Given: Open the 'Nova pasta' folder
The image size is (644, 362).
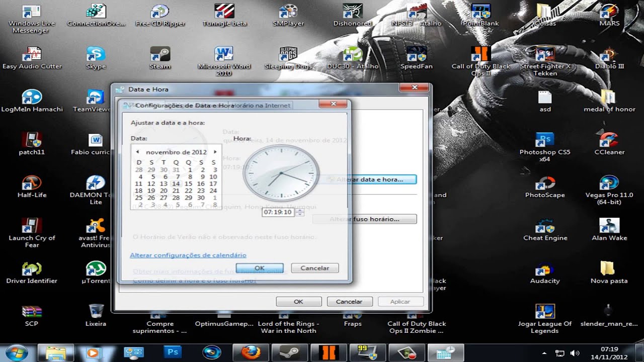Looking at the screenshot, I should point(609,273).
